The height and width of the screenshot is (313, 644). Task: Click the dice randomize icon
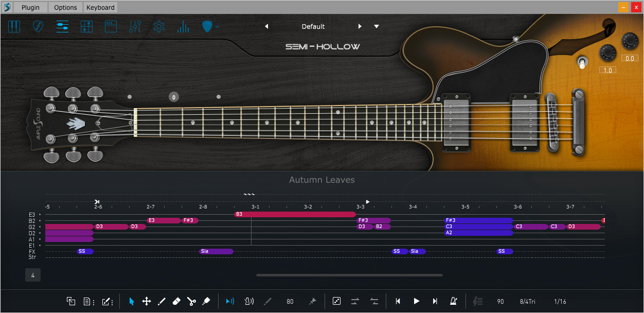tap(336, 301)
